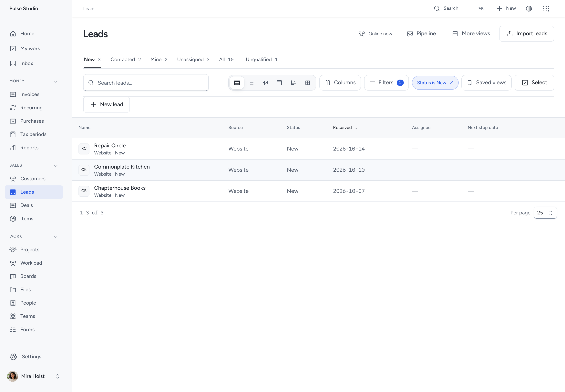Focus the Search leads field
Image resolution: width=565 pixels, height=392 pixels.
(146, 83)
